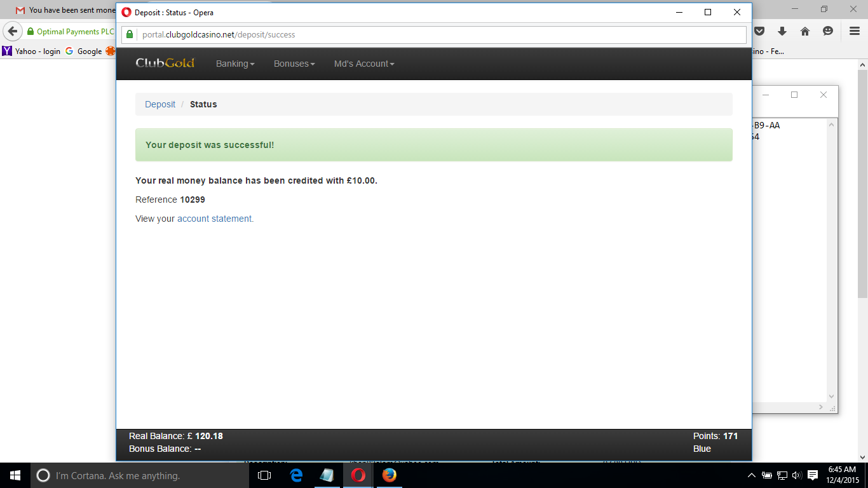Open the Yahoo - login bookmark
Viewport: 868px width, 488px height.
coord(32,51)
